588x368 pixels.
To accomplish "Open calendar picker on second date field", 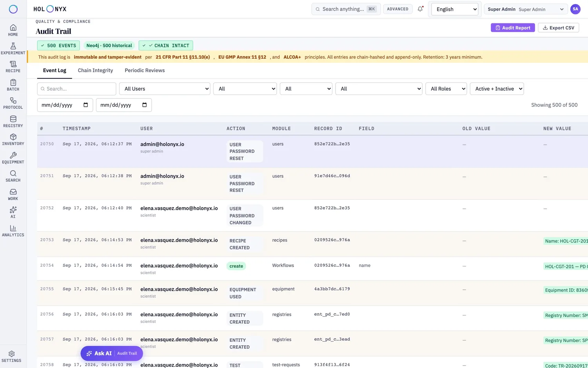I will point(144,105).
